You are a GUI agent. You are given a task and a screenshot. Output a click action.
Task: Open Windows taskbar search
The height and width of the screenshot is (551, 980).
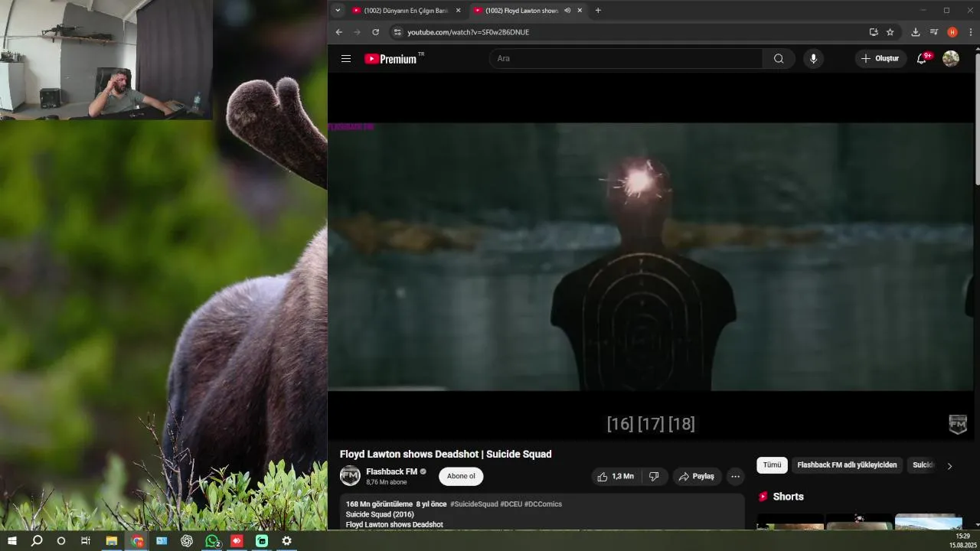(36, 541)
